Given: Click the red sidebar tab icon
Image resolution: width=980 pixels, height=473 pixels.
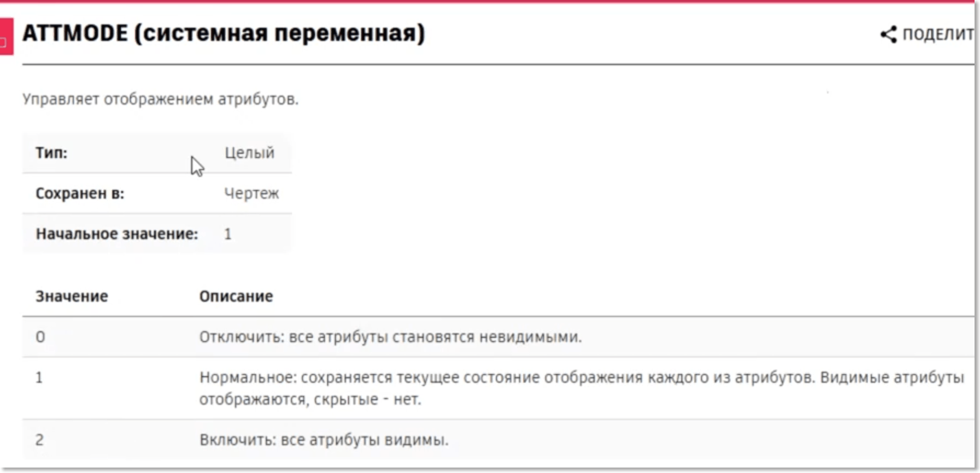Looking at the screenshot, I should tap(5, 37).
